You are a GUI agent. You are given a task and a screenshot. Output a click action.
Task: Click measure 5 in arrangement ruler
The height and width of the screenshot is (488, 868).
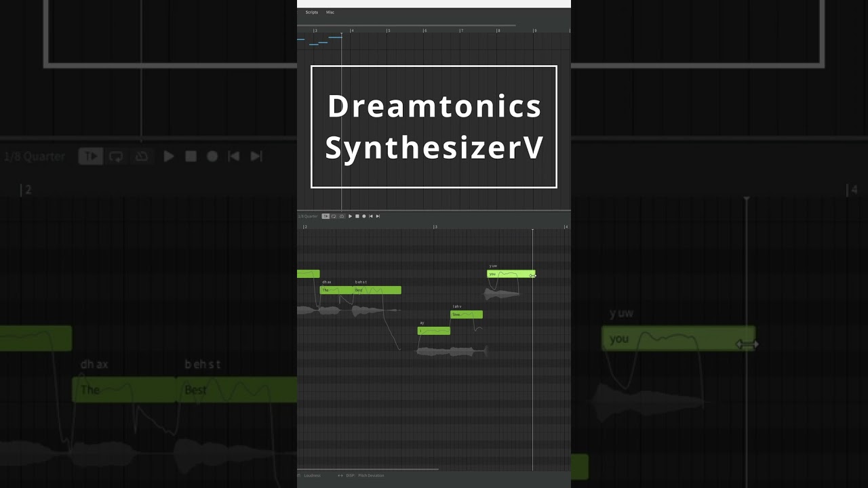[388, 30]
